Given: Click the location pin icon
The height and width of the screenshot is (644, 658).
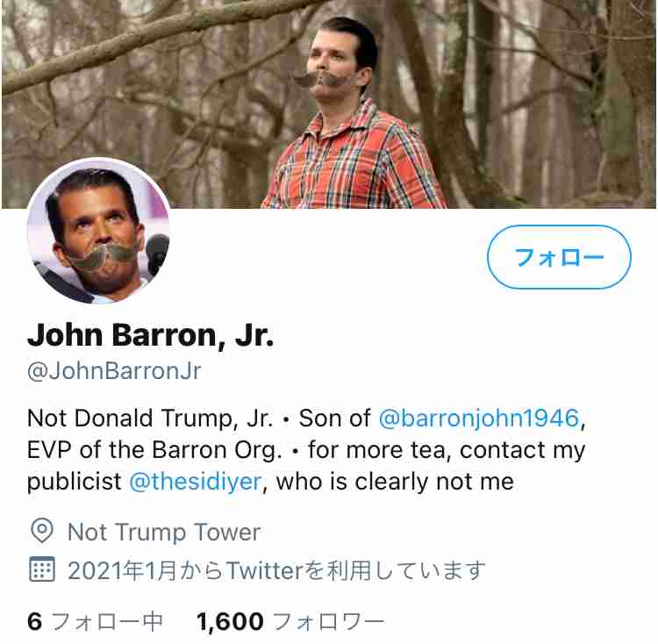Looking at the screenshot, I should (x=42, y=531).
